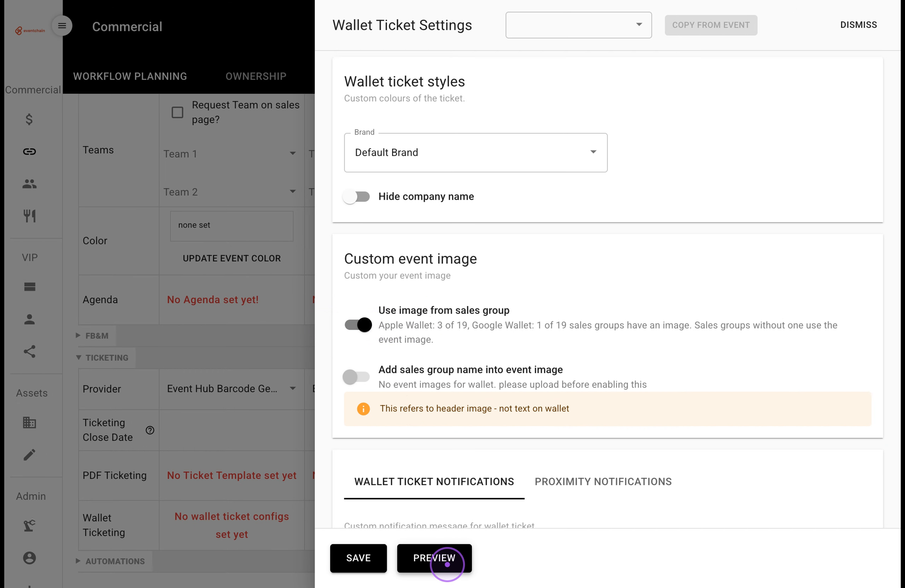
Task: Click the account circle icon in sidebar
Action: [x=29, y=558]
